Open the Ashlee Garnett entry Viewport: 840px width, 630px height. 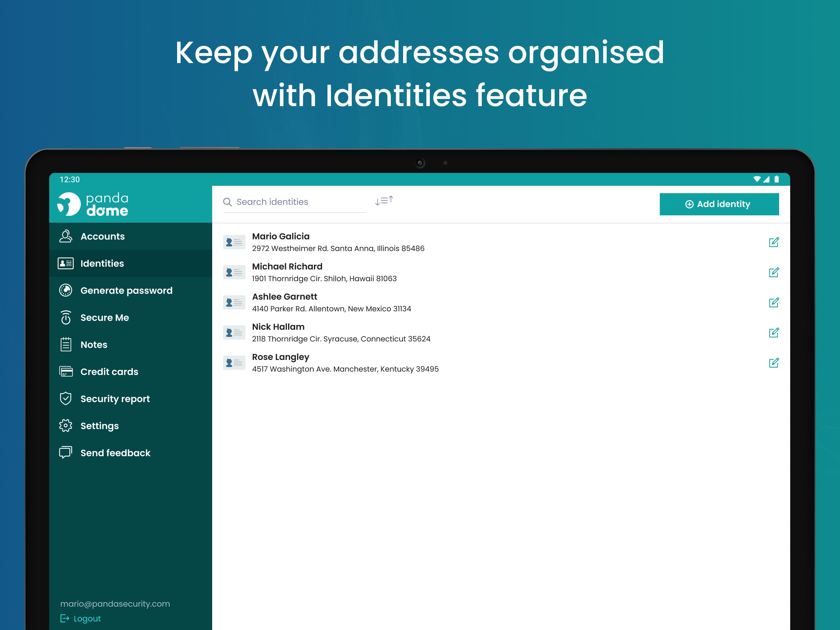[501, 302]
